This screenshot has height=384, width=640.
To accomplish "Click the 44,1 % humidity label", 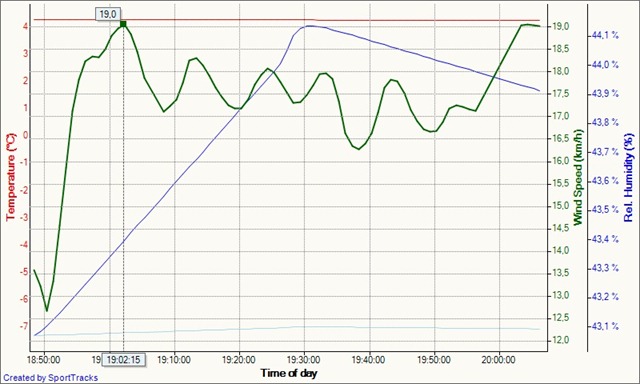I will pyautogui.click(x=605, y=36).
